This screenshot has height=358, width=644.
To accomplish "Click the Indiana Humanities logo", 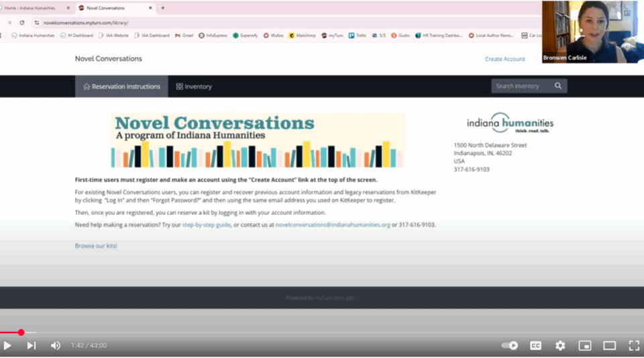I will (510, 122).
